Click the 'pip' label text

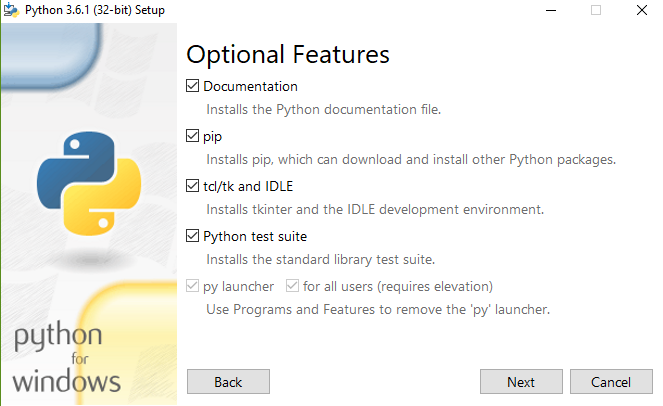(x=212, y=137)
